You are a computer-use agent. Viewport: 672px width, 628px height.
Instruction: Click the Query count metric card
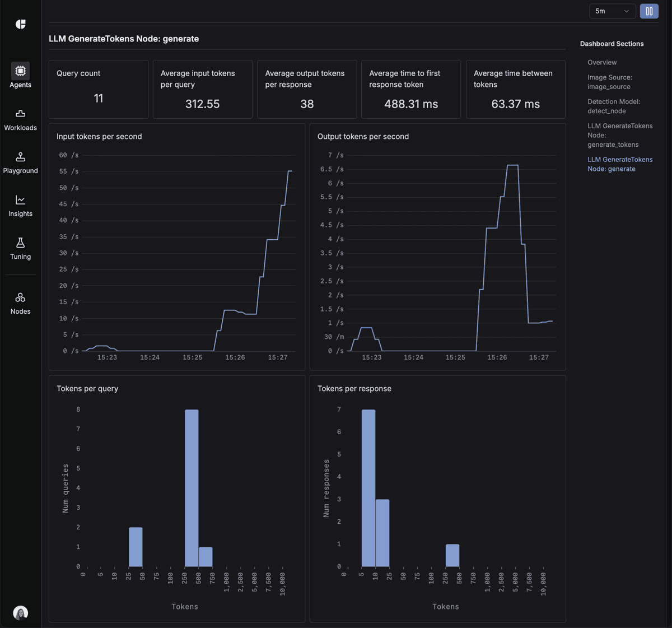98,89
